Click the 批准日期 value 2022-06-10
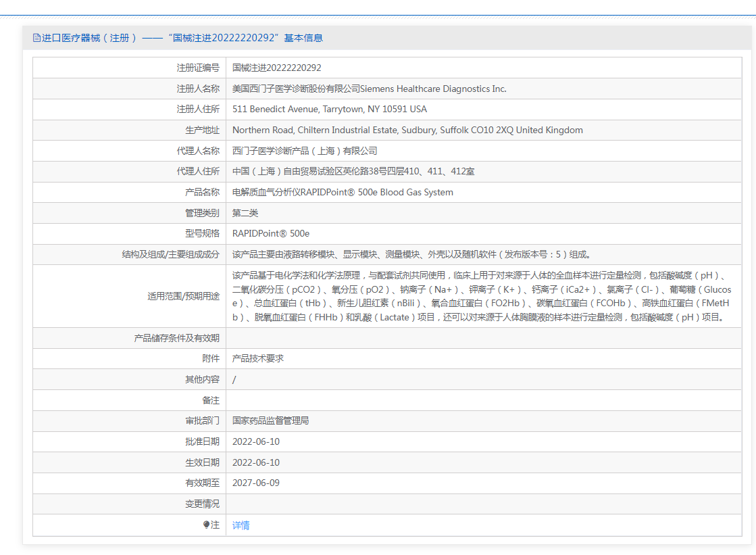 click(x=256, y=441)
